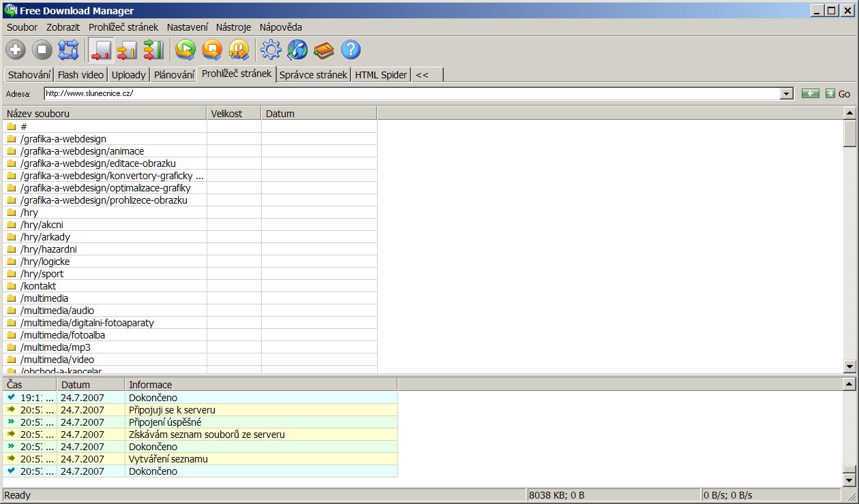Click the green back arrow next to address

point(811,93)
